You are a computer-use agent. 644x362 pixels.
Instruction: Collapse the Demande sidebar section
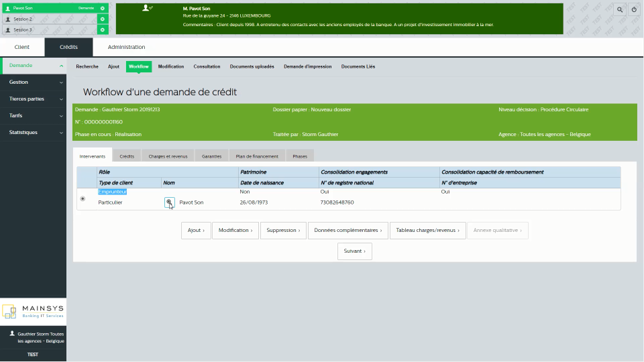tap(34, 66)
